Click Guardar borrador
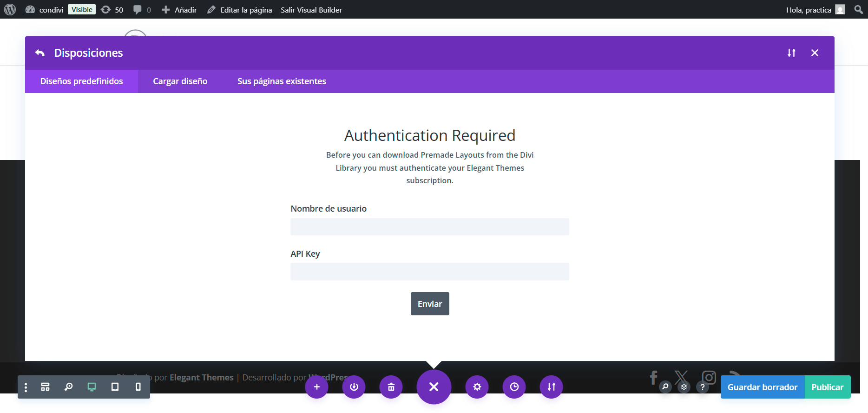Viewport: 868px width, 413px height. (763, 387)
